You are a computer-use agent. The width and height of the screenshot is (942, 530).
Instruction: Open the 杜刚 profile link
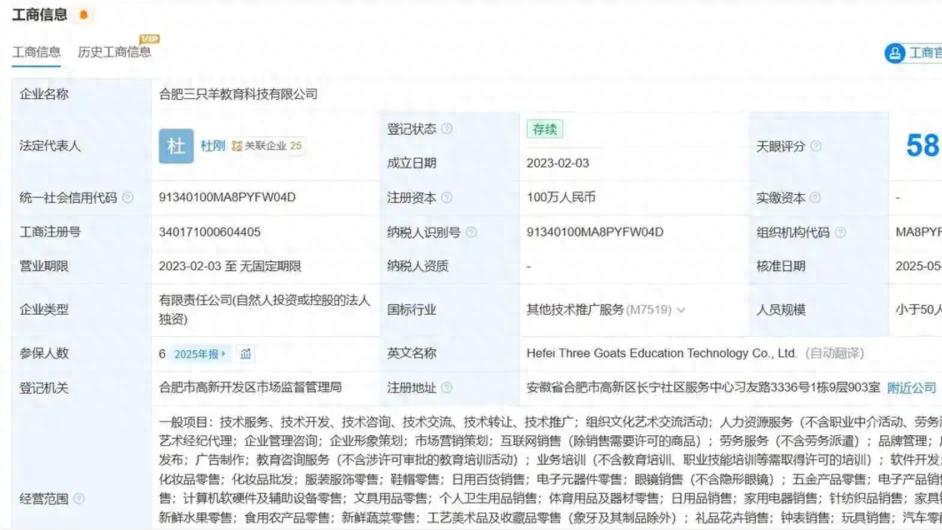212,145
